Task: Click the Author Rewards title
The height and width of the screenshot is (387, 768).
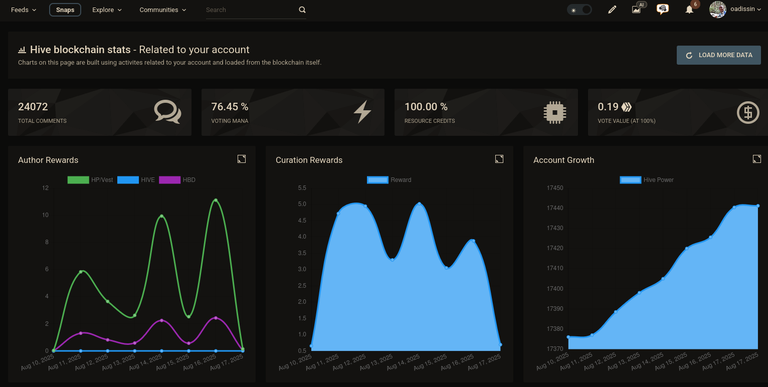Action: [x=48, y=160]
